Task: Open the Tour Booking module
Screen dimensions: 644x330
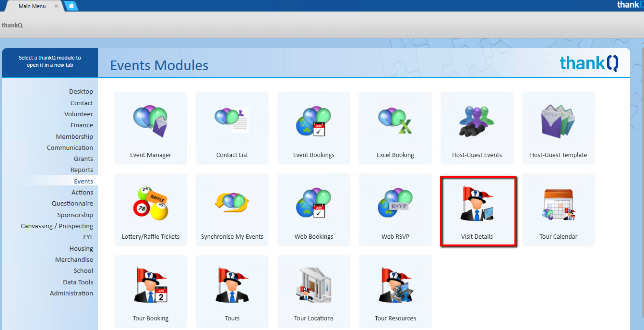Action: [x=151, y=286]
